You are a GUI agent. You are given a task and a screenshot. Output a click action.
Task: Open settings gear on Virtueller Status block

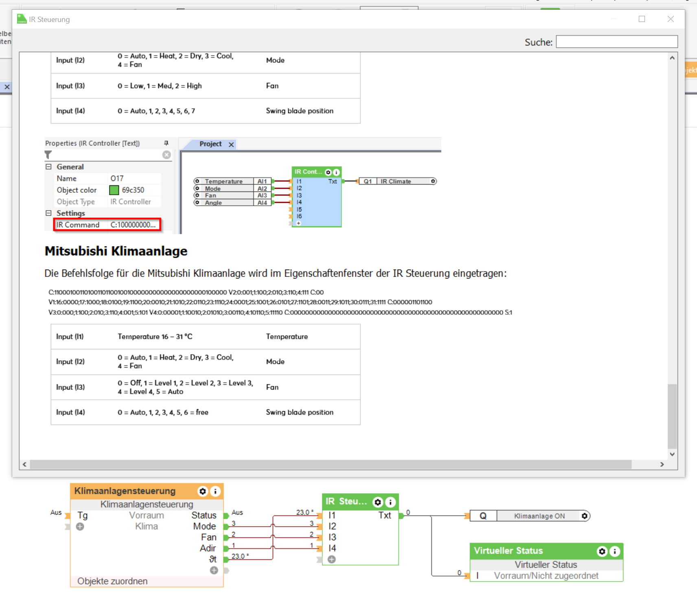tap(602, 551)
